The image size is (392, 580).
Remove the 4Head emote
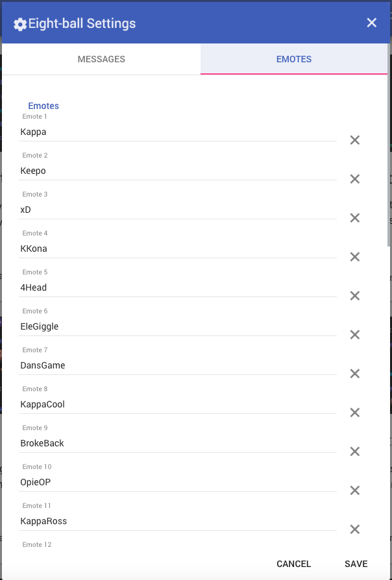354,296
